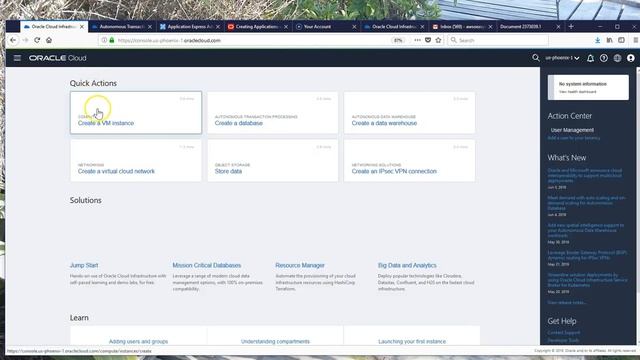Open the Jump Start solution
This screenshot has height=360, width=640.
(x=84, y=265)
